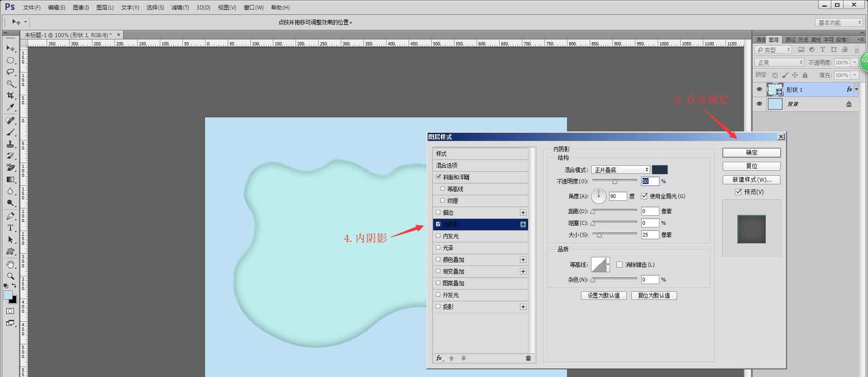
Task: Click the 新建样式(W)... button
Action: point(752,180)
